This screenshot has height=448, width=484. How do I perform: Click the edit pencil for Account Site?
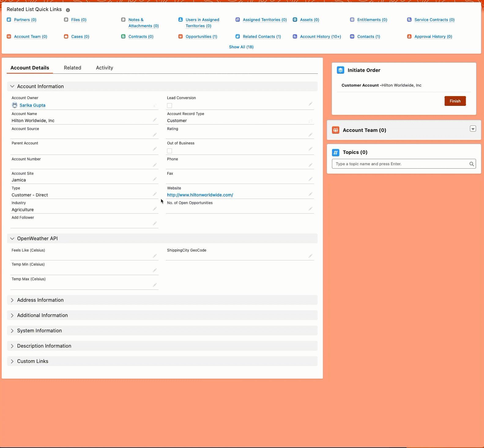[155, 179]
